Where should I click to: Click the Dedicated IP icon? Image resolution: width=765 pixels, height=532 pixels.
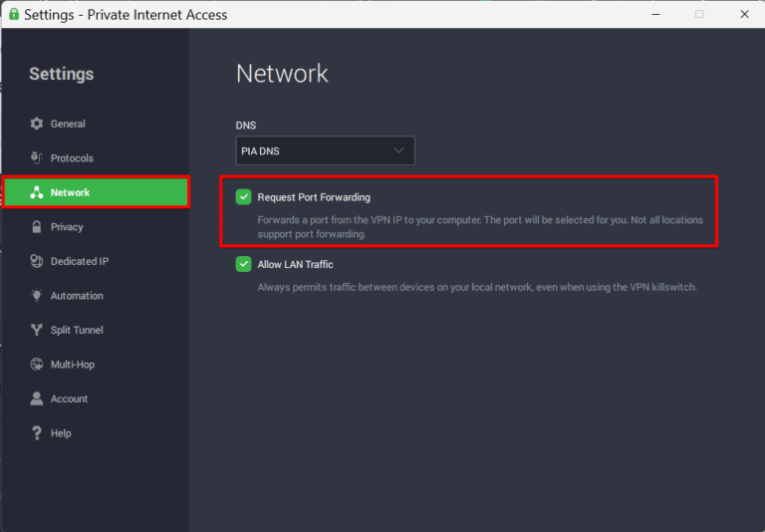point(37,261)
